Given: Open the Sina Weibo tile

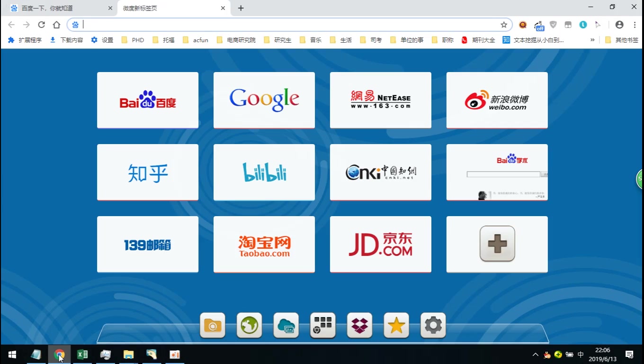Looking at the screenshot, I should (x=497, y=100).
